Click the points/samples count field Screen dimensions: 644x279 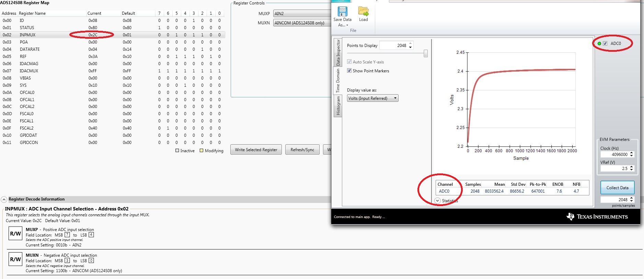coord(615,199)
